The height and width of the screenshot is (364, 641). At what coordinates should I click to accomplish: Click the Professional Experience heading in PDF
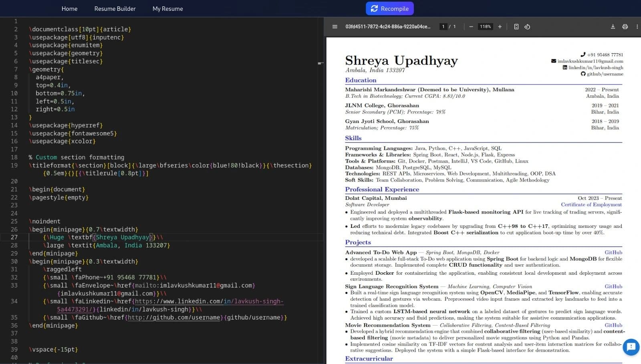(382, 189)
